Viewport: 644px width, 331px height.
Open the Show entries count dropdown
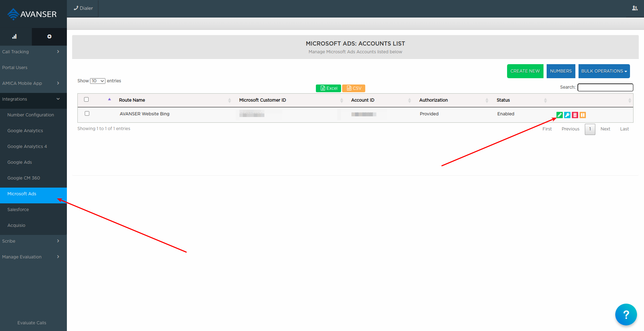click(98, 81)
